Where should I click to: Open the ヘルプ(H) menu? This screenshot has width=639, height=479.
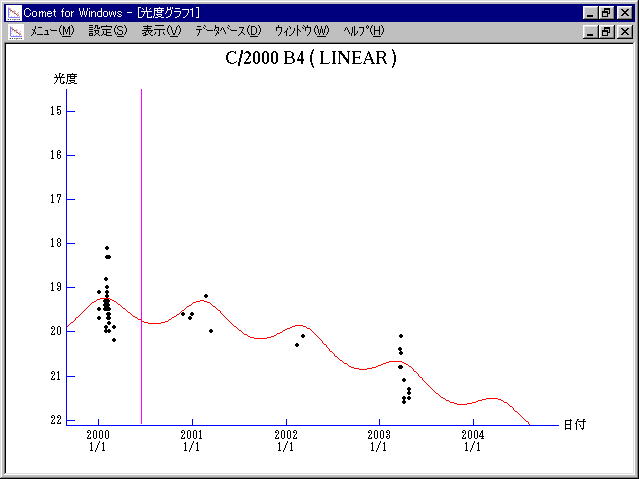[x=364, y=31]
